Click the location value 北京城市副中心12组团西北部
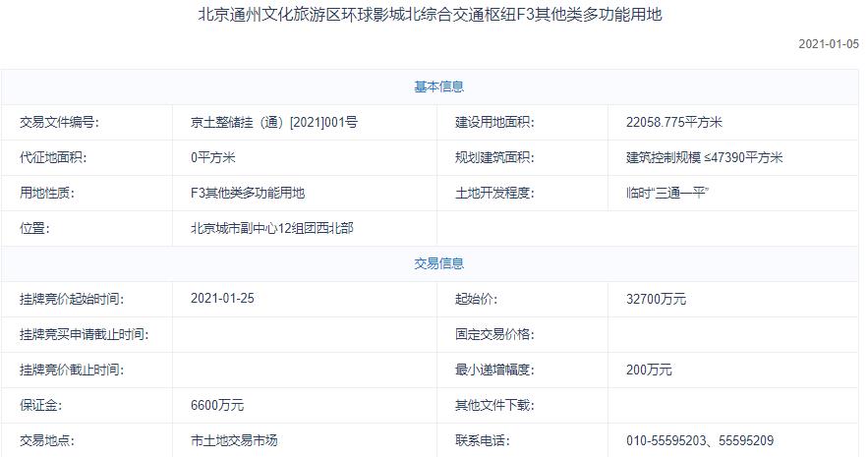Screen dimensions: 868x457 271,229
